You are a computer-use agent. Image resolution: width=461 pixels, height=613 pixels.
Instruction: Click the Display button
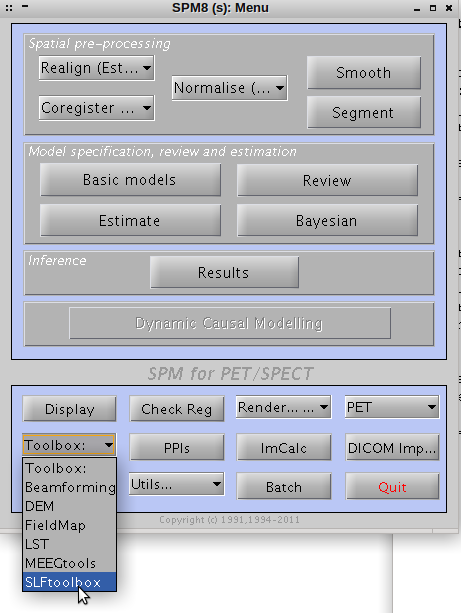click(x=70, y=409)
